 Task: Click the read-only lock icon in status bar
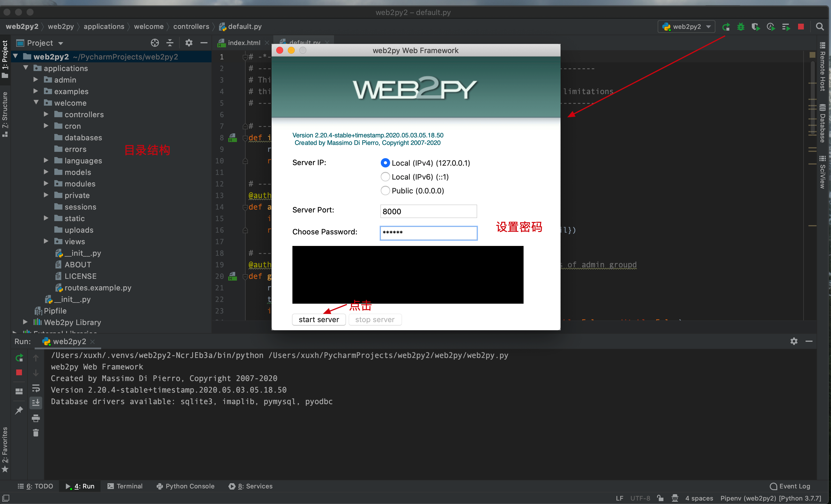pos(660,498)
